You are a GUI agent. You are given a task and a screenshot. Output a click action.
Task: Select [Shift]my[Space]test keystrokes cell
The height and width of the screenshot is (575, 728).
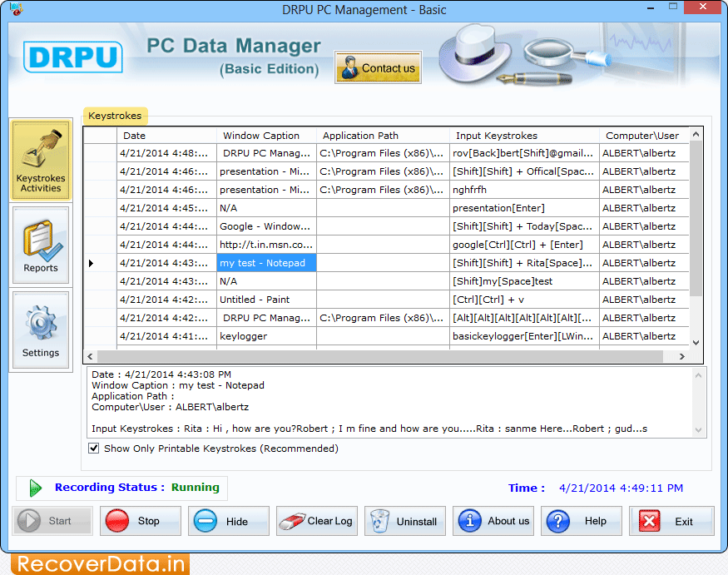click(x=524, y=281)
